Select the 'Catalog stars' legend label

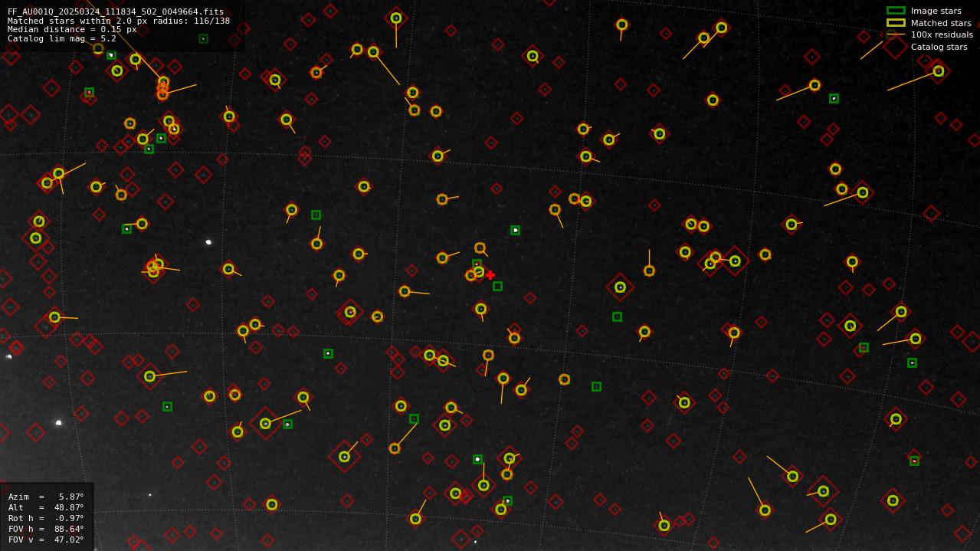(939, 47)
